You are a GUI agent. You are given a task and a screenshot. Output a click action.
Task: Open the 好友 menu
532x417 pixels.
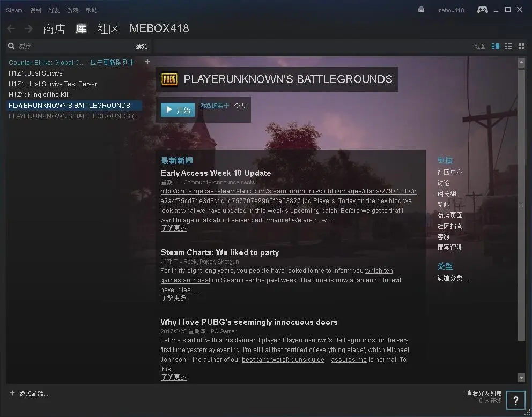(54, 10)
